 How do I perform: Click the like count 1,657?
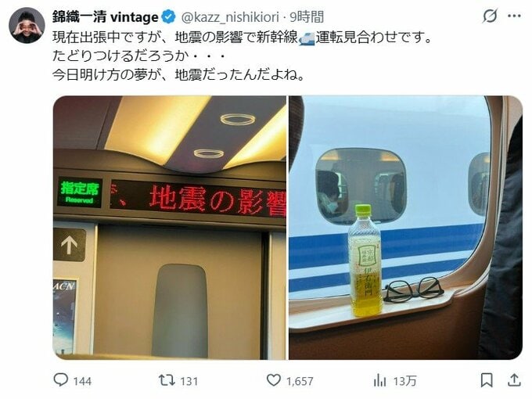click(x=300, y=381)
